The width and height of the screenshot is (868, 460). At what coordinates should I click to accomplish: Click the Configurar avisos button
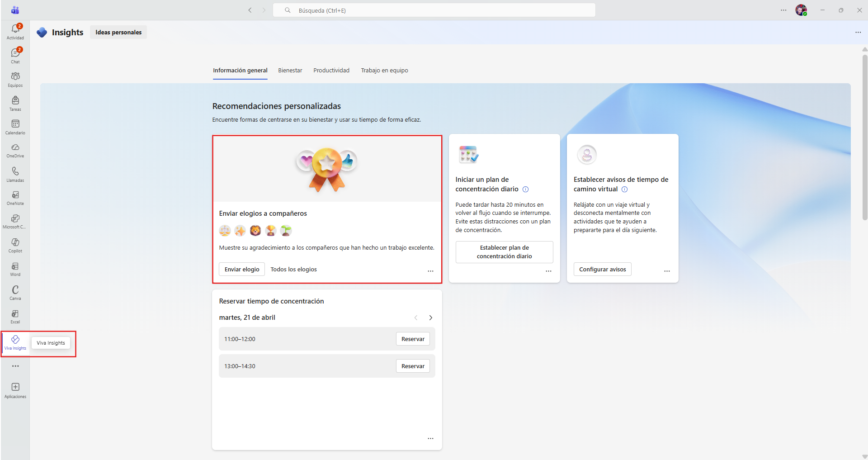603,269
